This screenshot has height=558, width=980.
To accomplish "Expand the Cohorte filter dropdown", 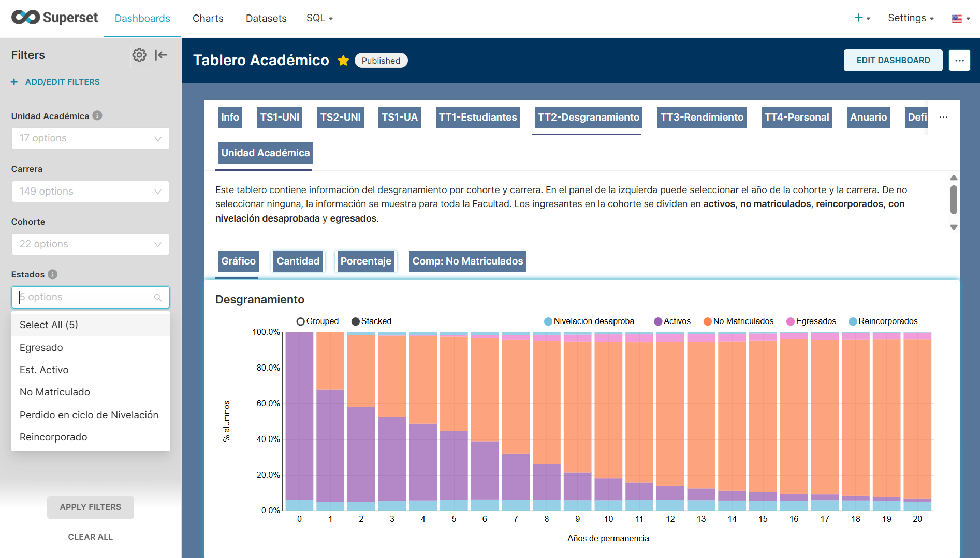I will click(x=91, y=244).
